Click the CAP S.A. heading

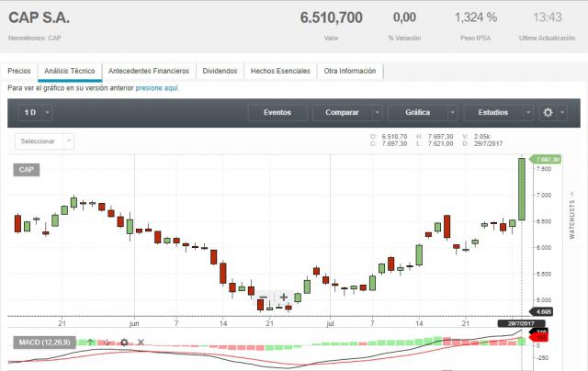point(39,17)
